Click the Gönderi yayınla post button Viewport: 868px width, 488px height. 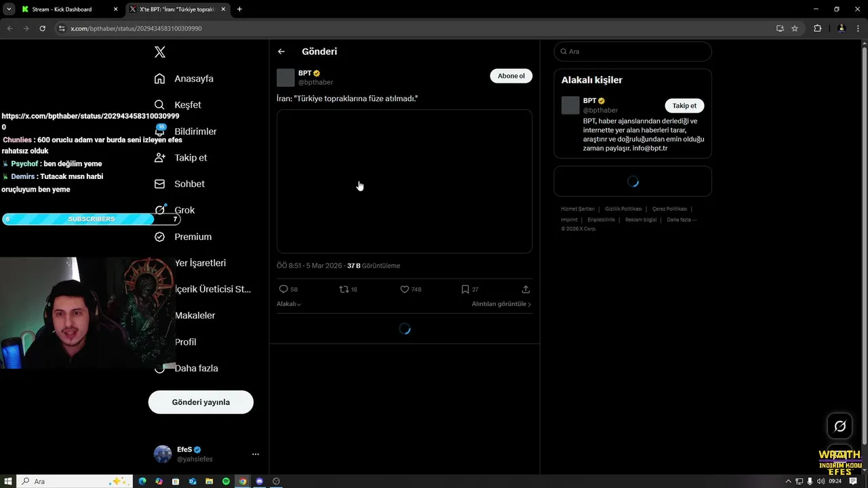[x=201, y=402]
